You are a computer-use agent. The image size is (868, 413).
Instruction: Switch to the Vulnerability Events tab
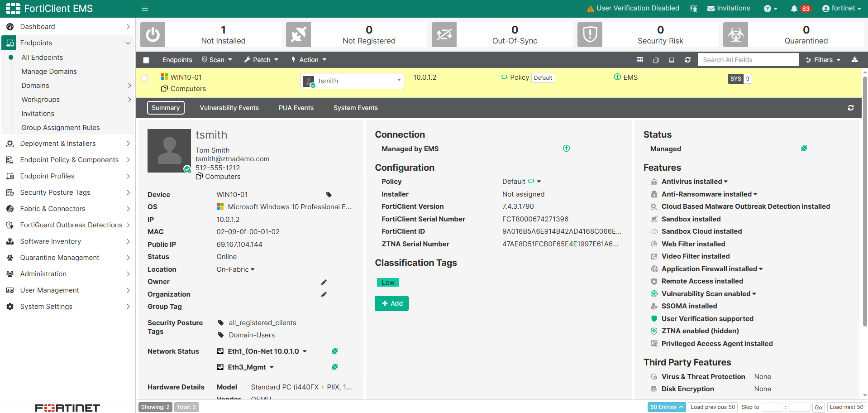[229, 108]
